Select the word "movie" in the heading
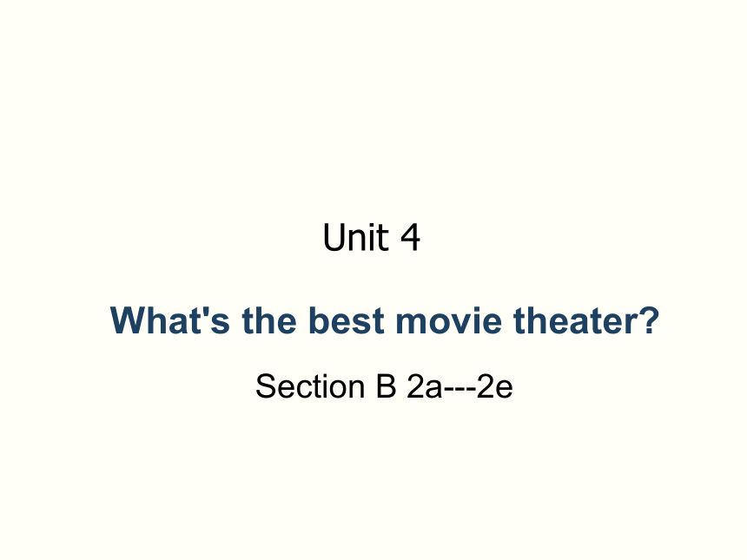 [449, 320]
